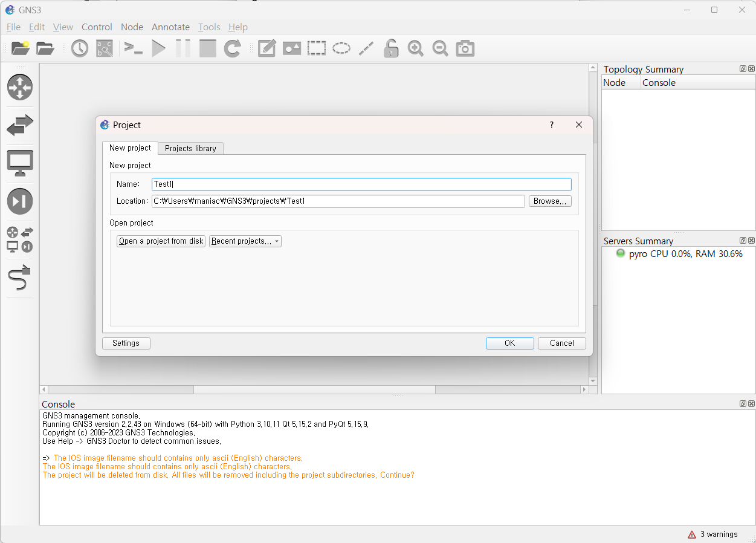Click the workspace vertical scrollbar up arrow

tap(593, 68)
